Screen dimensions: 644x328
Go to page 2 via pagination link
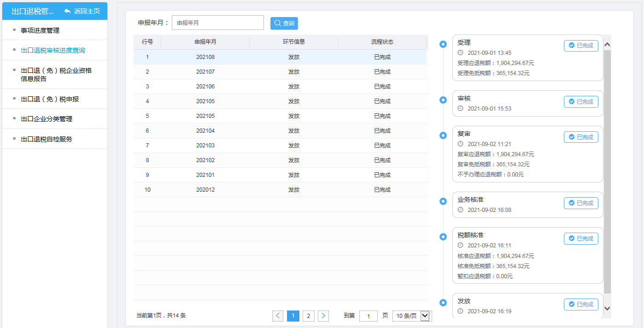308,316
